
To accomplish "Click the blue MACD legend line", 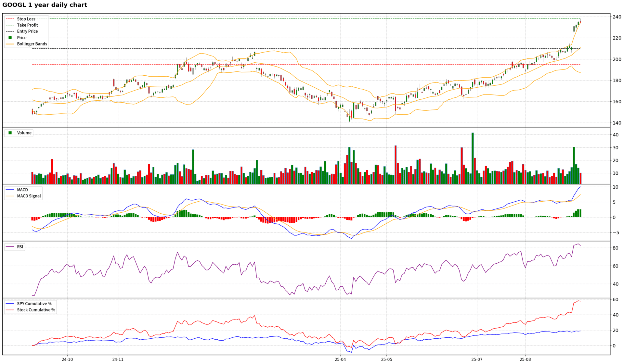I will click(x=10, y=190).
